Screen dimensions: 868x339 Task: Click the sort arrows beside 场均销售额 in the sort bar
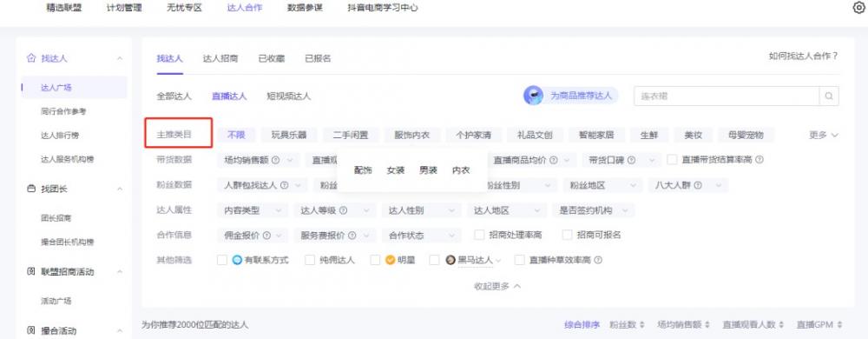point(707,324)
